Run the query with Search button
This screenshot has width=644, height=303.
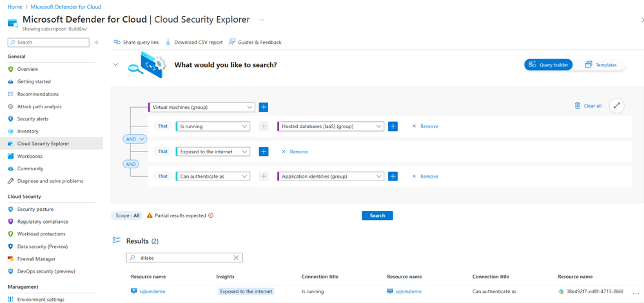pos(377,215)
